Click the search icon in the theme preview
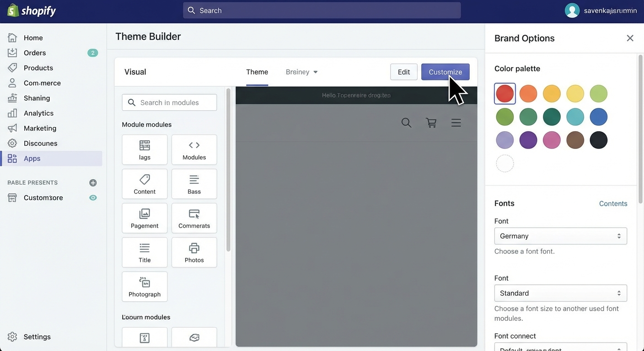The width and height of the screenshot is (644, 351). pyautogui.click(x=406, y=122)
